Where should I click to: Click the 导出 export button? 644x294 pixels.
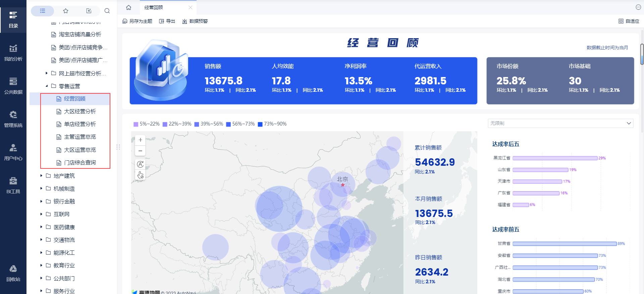pyautogui.click(x=167, y=21)
